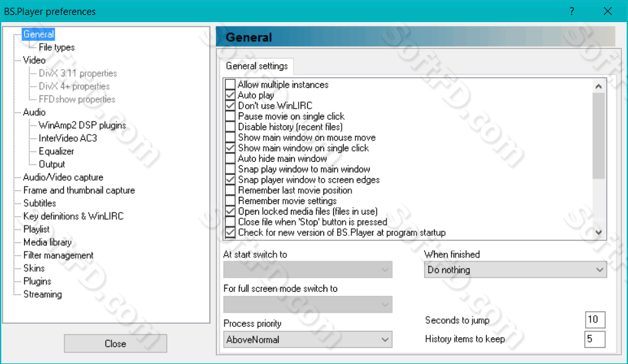This screenshot has width=628, height=364.
Task: Enable Remember movie settings
Action: (x=230, y=201)
